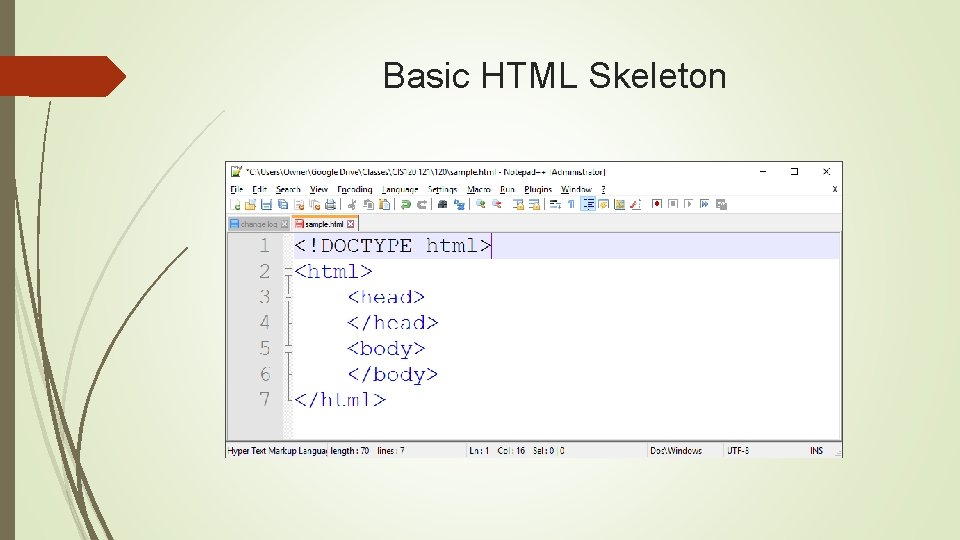This screenshot has width=960, height=540.
Task: Open the File menu
Action: coord(237,189)
